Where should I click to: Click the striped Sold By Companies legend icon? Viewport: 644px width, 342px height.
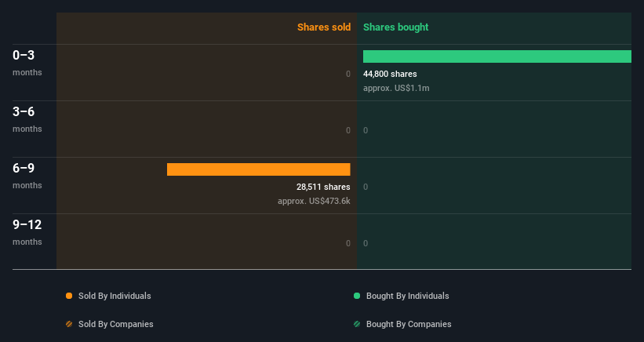pos(69,324)
